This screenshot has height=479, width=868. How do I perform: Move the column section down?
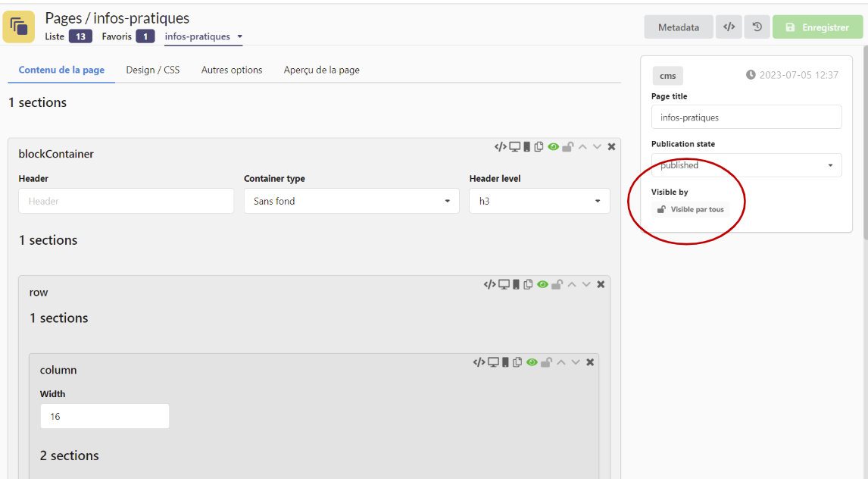(576, 363)
